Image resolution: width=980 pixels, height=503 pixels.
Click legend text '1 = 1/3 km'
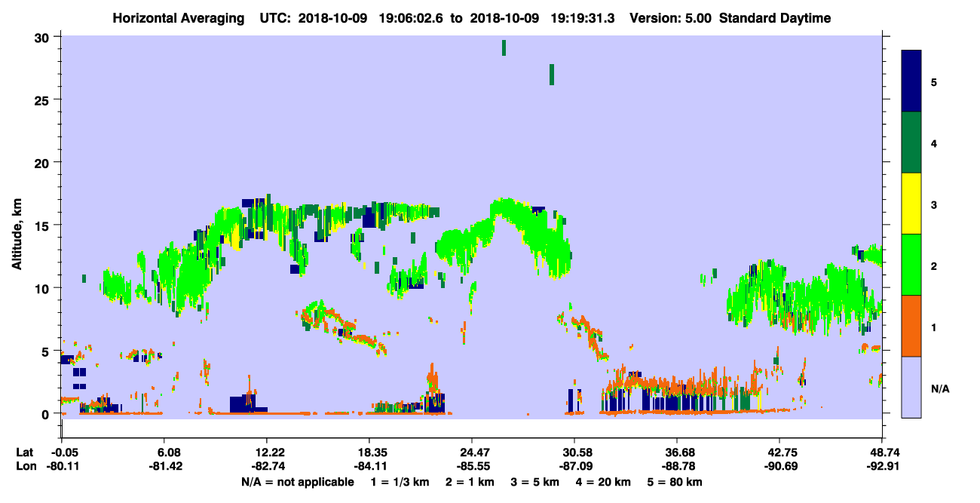coord(400,482)
